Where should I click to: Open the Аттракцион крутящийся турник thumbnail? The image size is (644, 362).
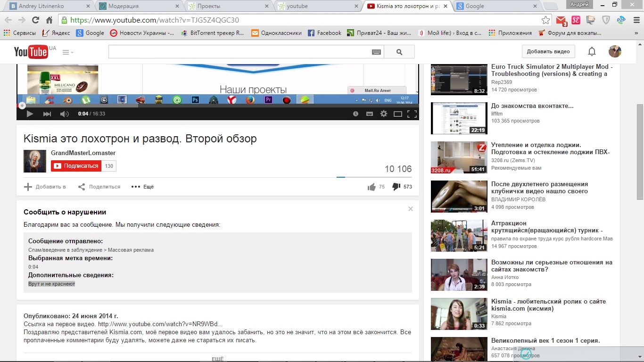pos(459,236)
